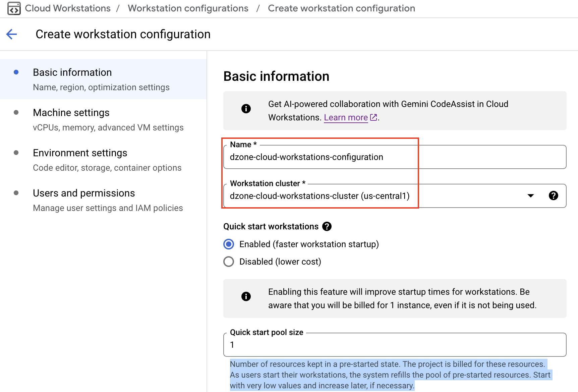Click Cloud Workstations breadcrumb link
Screen dimensions: 578x392
(x=68, y=8)
